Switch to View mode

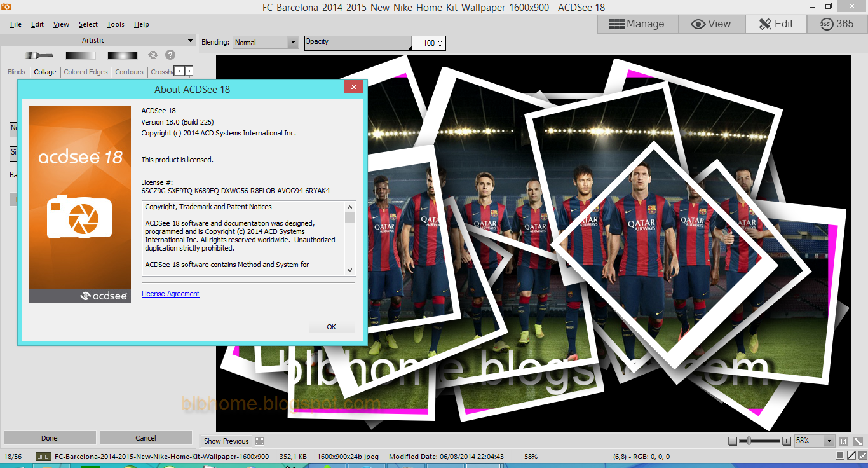711,24
